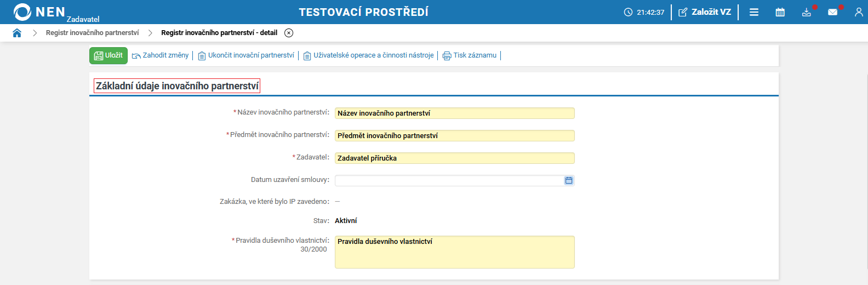Close the detail tab with X icon
Image resolution: width=868 pixels, height=285 pixels.
tap(289, 33)
